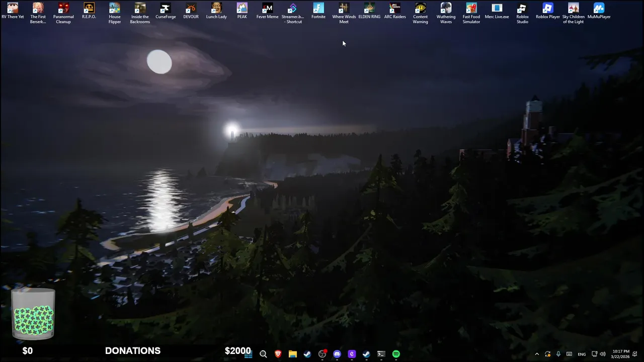Screen dimensions: 644x362
Task: Click the microphone tray icon
Action: coord(558,354)
